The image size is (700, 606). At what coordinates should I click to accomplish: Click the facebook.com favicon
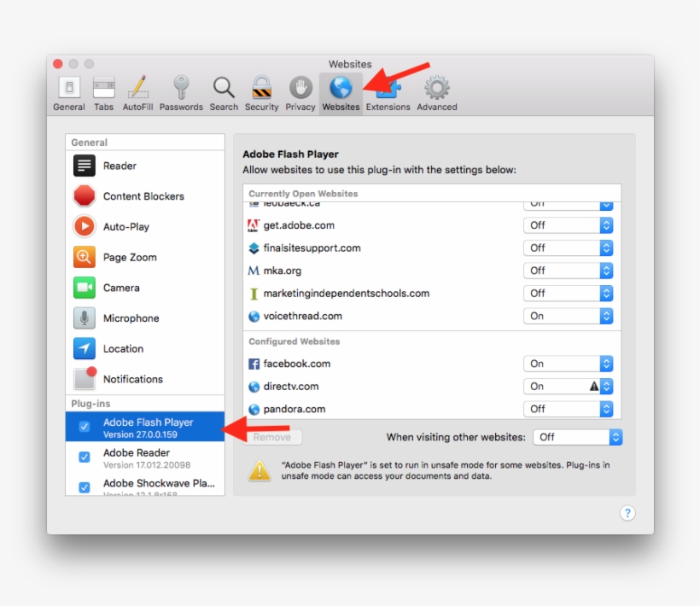tap(254, 364)
